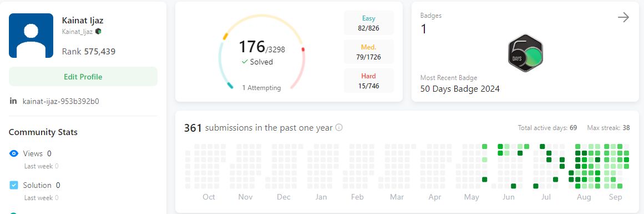
Task: Click the 176 Solved progress ring
Action: click(262, 52)
